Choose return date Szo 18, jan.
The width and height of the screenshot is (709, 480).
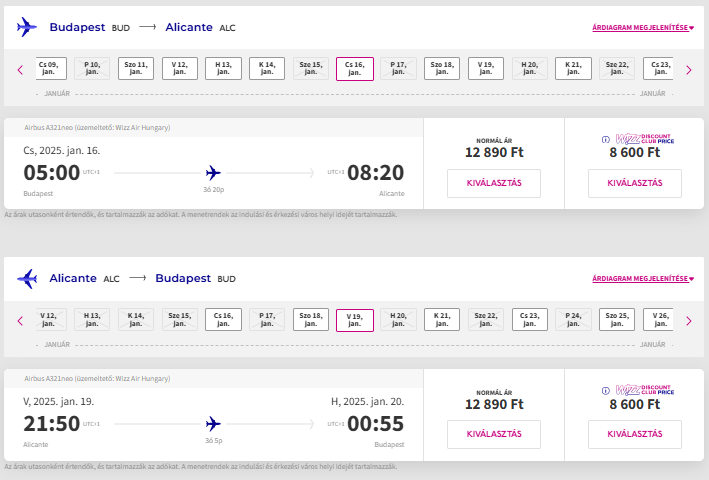pos(311,320)
